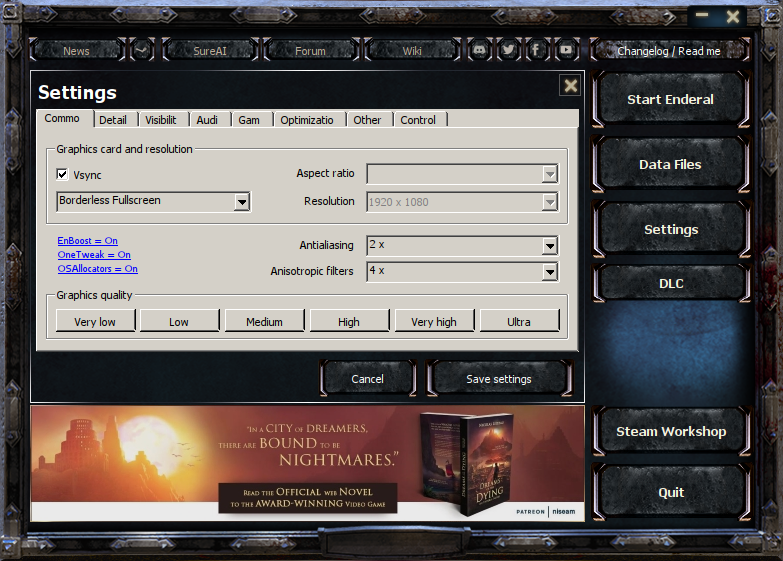Click the EnBoost = On link
This screenshot has width=783, height=561.
(x=87, y=241)
